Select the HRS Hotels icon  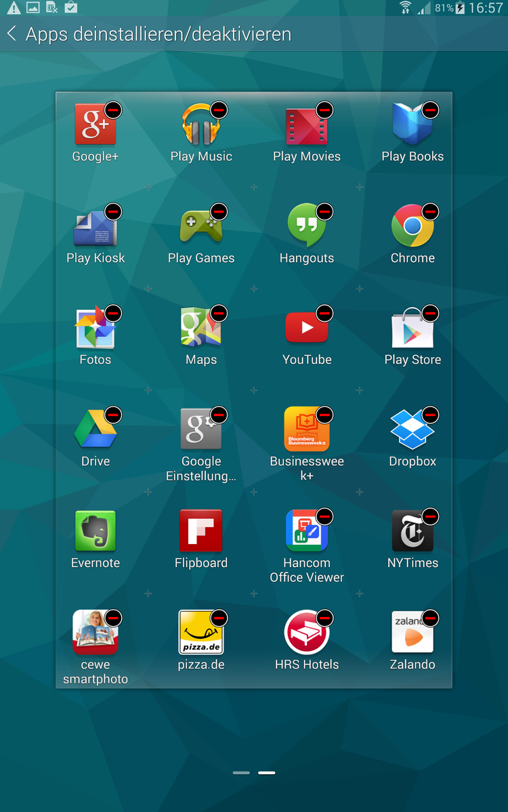coord(307,633)
